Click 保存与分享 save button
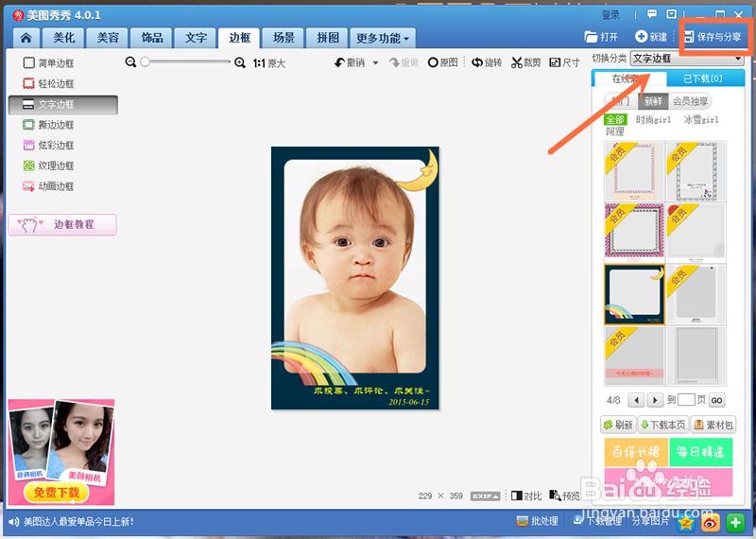This screenshot has width=756, height=539. [x=713, y=37]
